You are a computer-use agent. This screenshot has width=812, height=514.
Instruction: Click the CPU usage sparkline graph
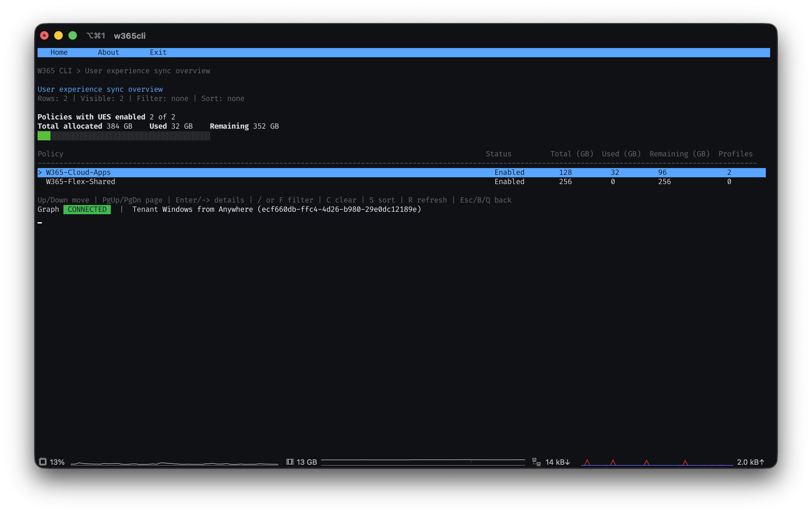pos(174,463)
